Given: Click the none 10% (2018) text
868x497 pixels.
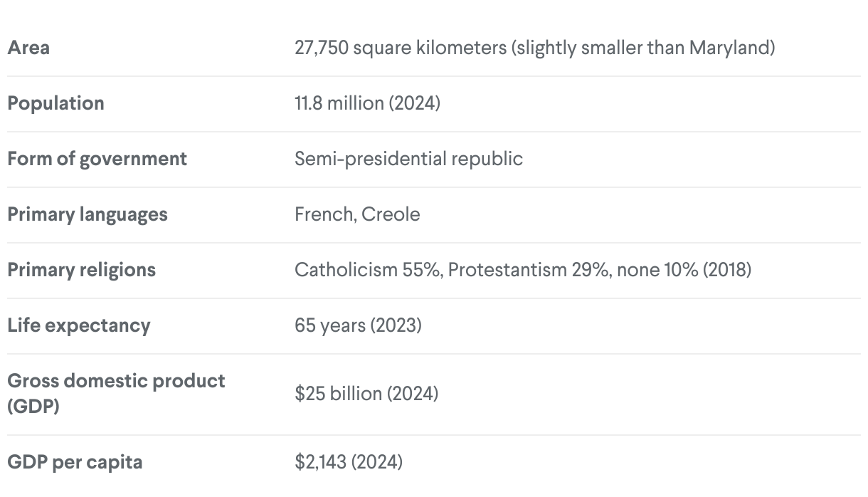Looking at the screenshot, I should [x=684, y=270].
